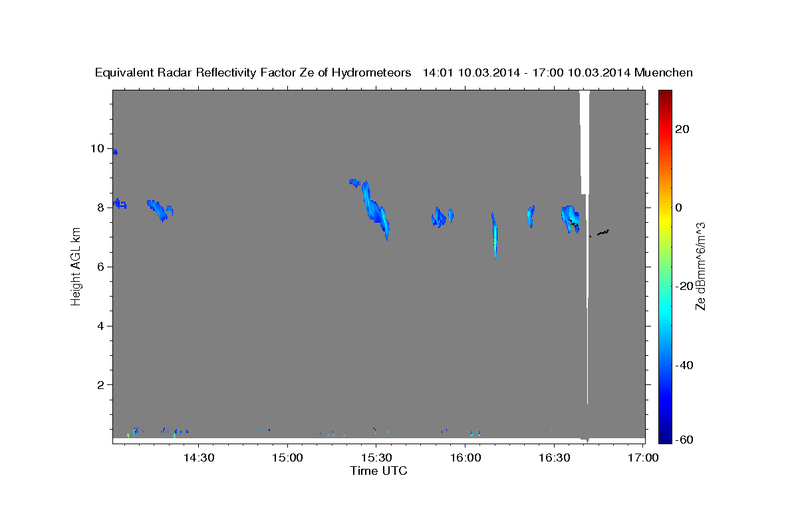Click the colorbar label '-60'
This screenshot has width=798, height=532.
(684, 440)
